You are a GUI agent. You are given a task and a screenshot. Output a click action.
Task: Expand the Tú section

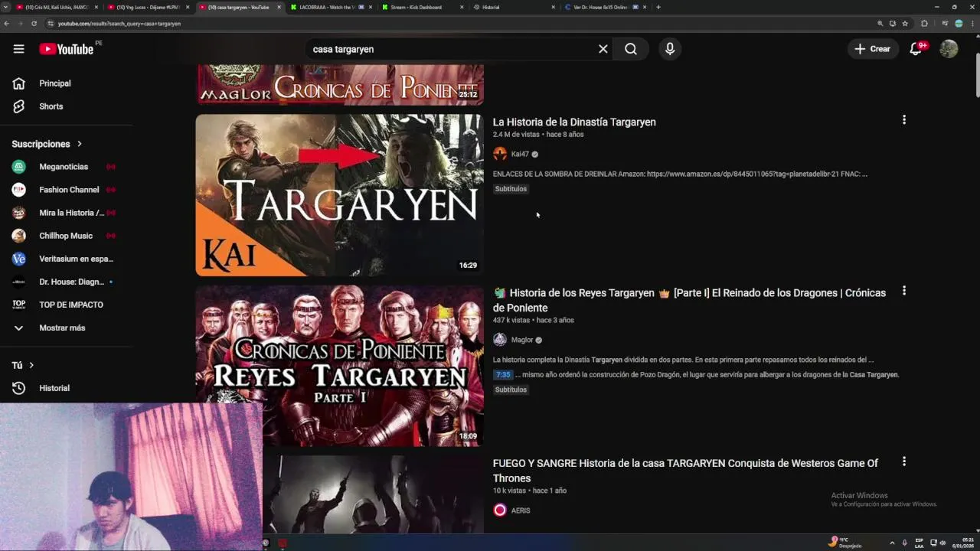pos(23,365)
